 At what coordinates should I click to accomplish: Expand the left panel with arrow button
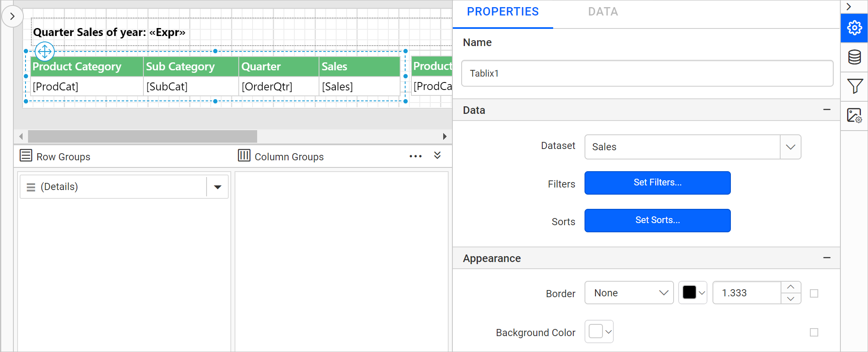click(13, 16)
